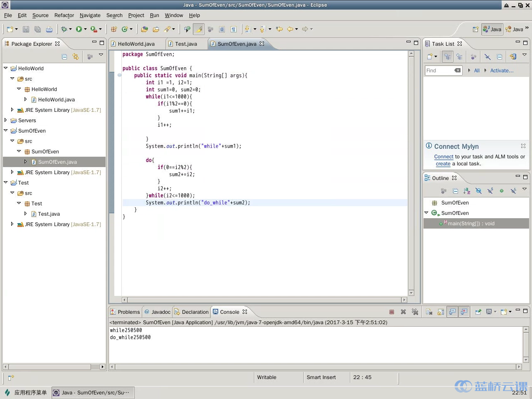The height and width of the screenshot is (399, 532).
Task: Navigate Back with yellow left arrow
Action: click(290, 29)
